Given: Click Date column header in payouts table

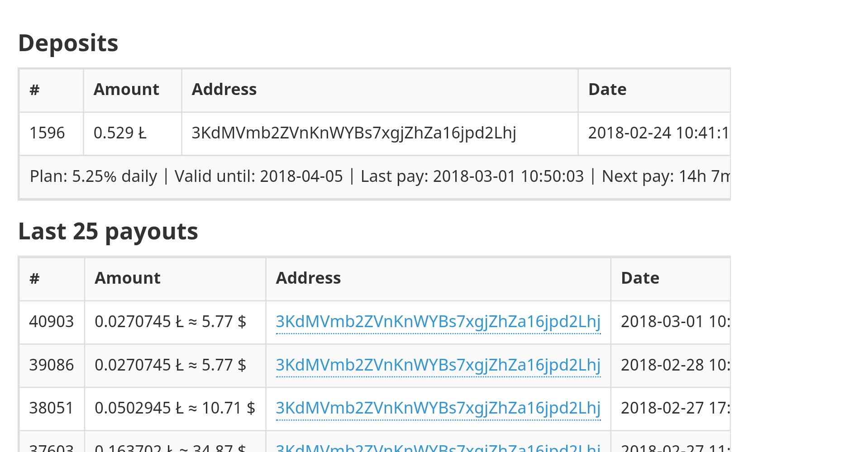Looking at the screenshot, I should point(640,278).
